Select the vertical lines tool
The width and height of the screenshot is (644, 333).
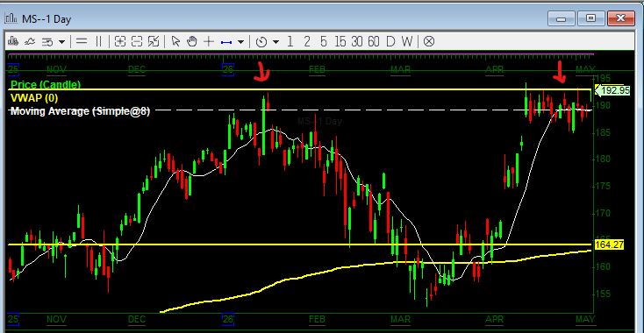[x=98, y=41]
